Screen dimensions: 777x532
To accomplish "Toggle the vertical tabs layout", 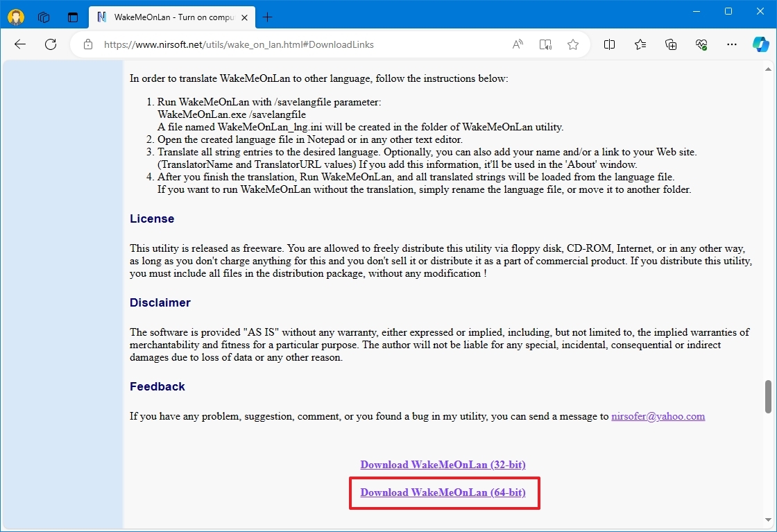I will pyautogui.click(x=72, y=17).
